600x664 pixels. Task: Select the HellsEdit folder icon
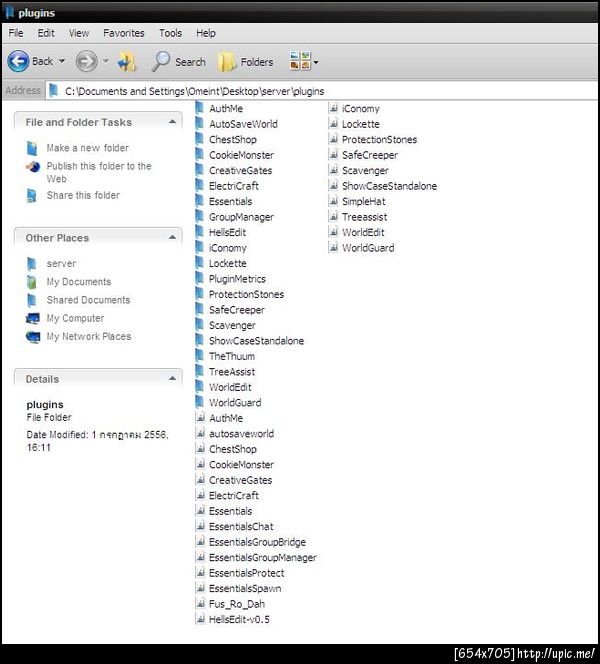pyautogui.click(x=199, y=231)
